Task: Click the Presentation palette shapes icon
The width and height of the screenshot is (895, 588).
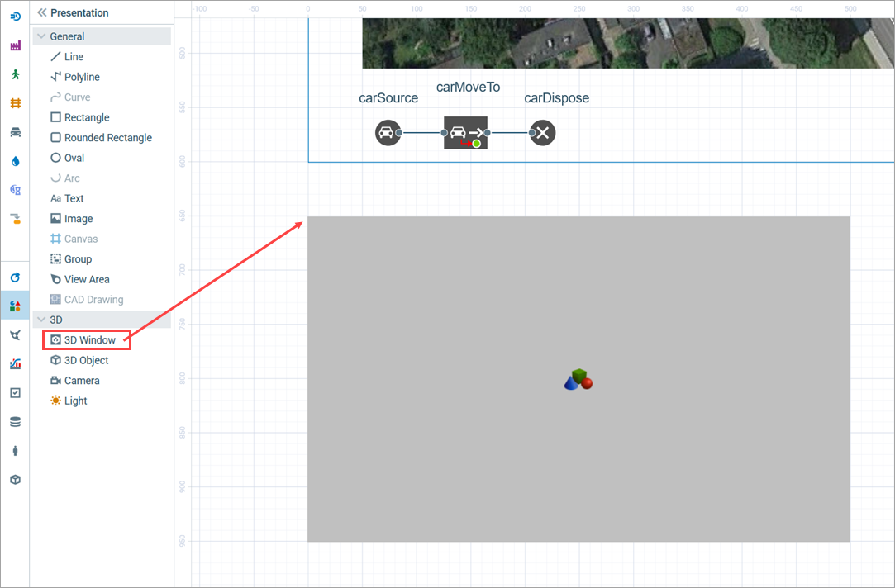Action: [x=15, y=306]
